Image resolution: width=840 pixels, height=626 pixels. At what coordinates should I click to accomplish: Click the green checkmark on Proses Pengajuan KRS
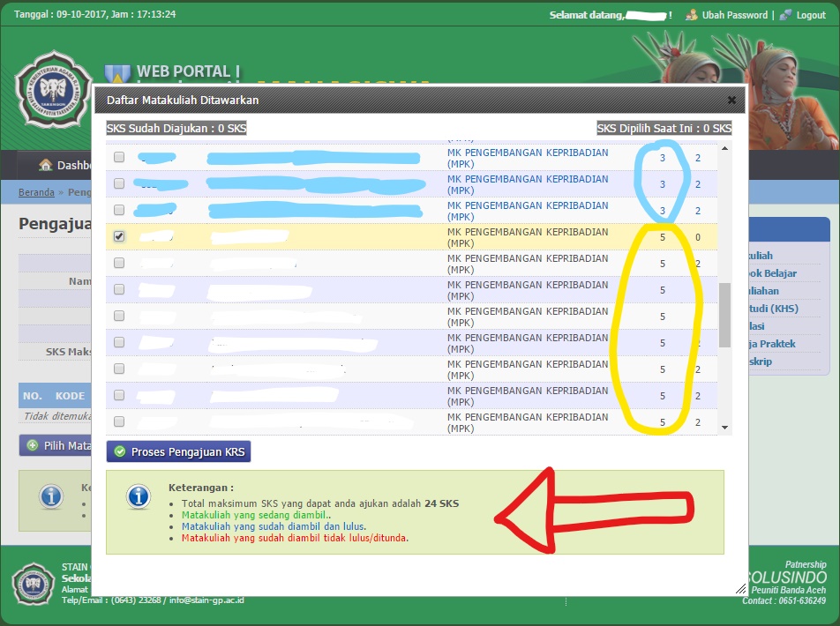pyautogui.click(x=120, y=451)
